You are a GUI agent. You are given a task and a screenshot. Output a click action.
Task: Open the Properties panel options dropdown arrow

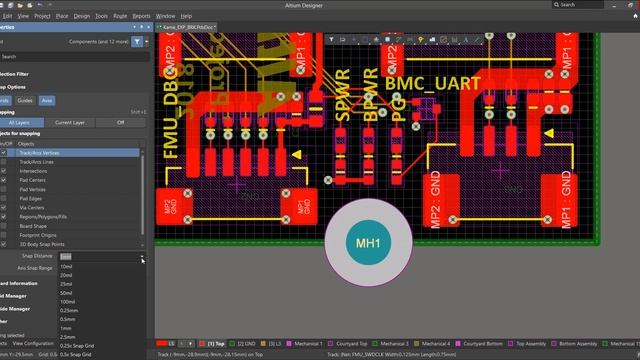134,27
